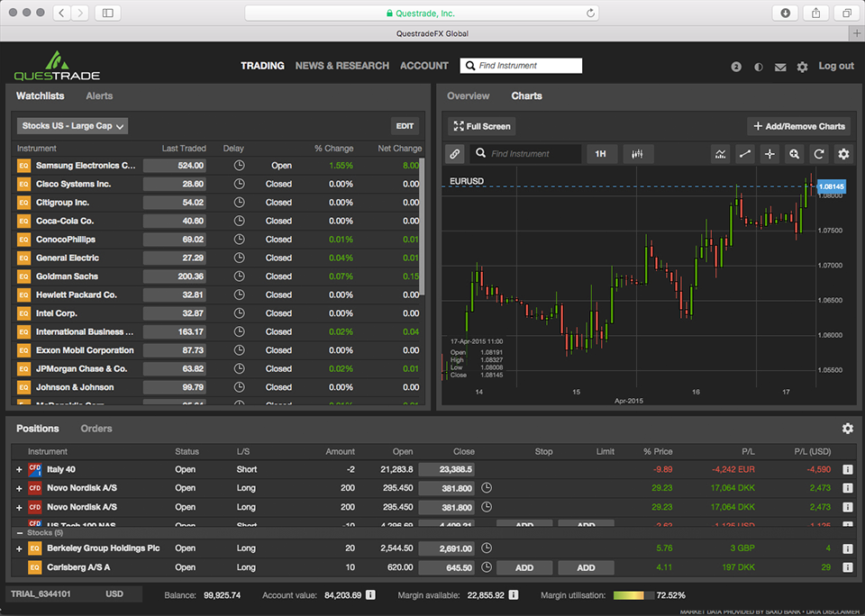This screenshot has height=616, width=865.
Task: Select the Charts tab
Action: (x=526, y=96)
